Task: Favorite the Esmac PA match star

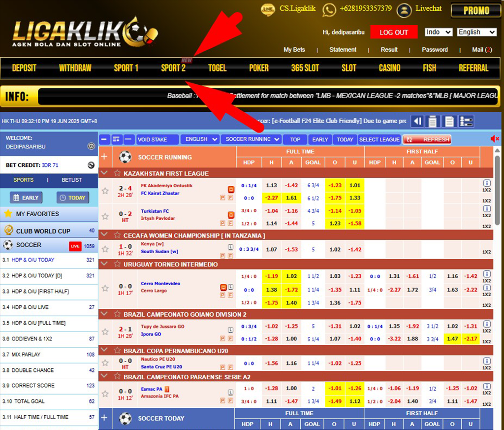Action: (x=105, y=394)
